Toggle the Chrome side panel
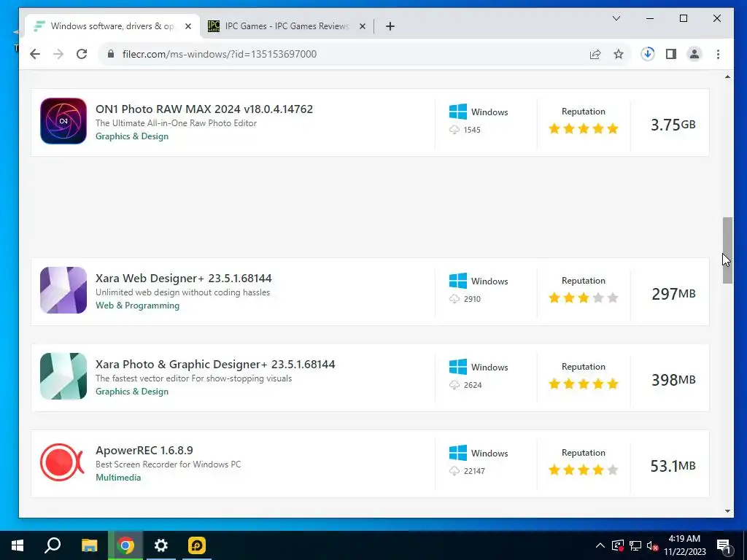 [671, 54]
